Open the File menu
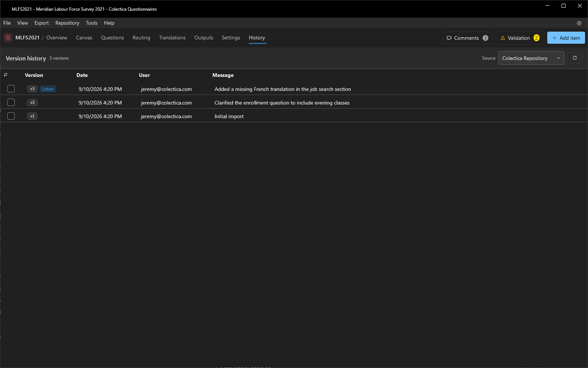The width and height of the screenshot is (588, 368). [7, 23]
